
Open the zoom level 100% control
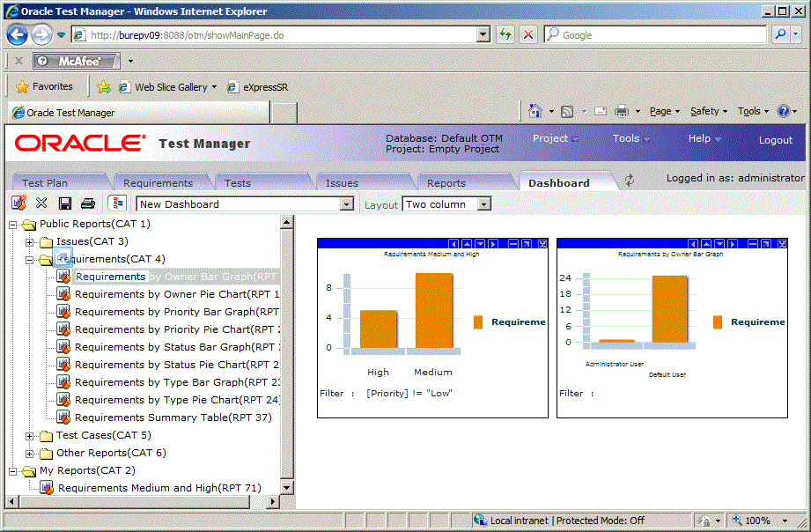click(758, 521)
